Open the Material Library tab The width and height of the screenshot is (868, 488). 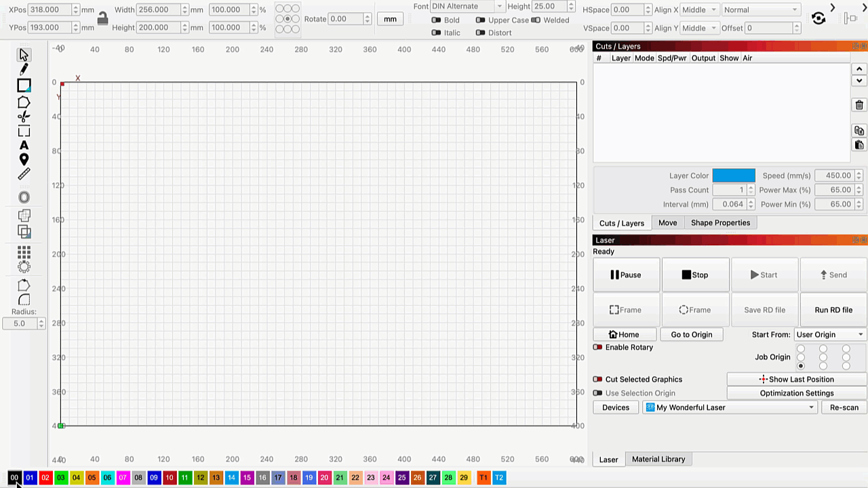tap(658, 460)
